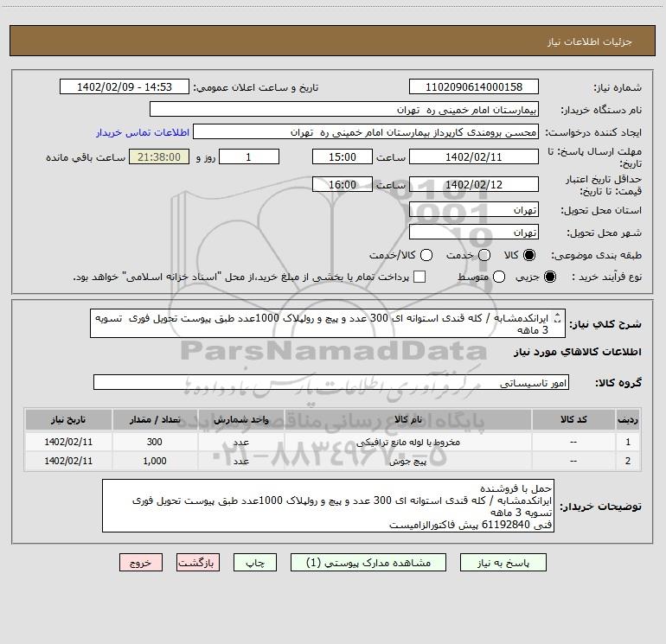Click the response deadline time 15:00 field
Viewport: 666px width, 644px height.
click(x=343, y=156)
